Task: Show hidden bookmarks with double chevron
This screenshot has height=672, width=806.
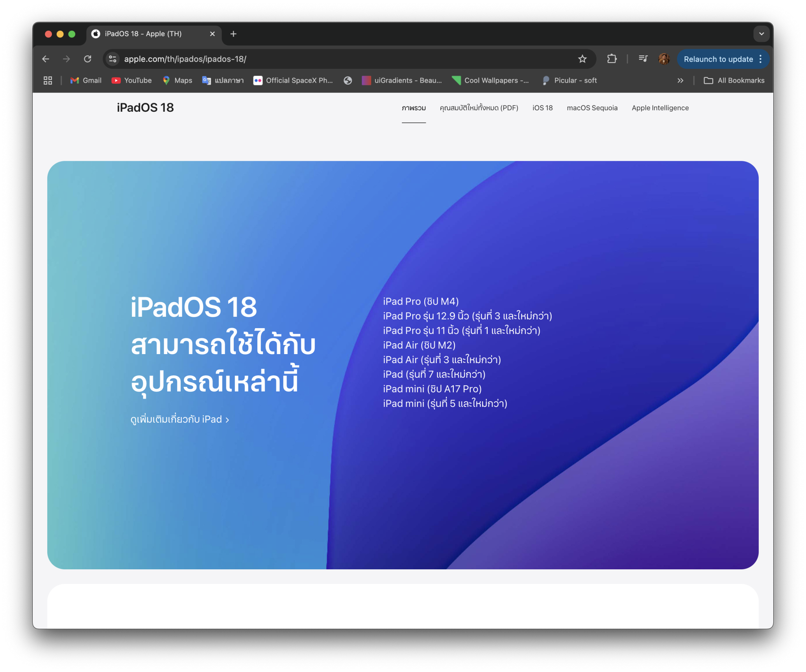Action: (x=680, y=81)
